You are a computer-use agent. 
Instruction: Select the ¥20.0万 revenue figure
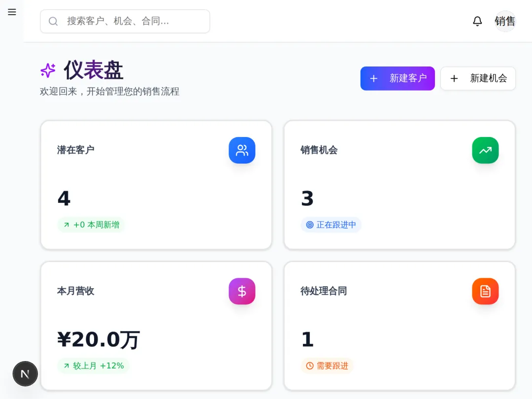point(99,339)
